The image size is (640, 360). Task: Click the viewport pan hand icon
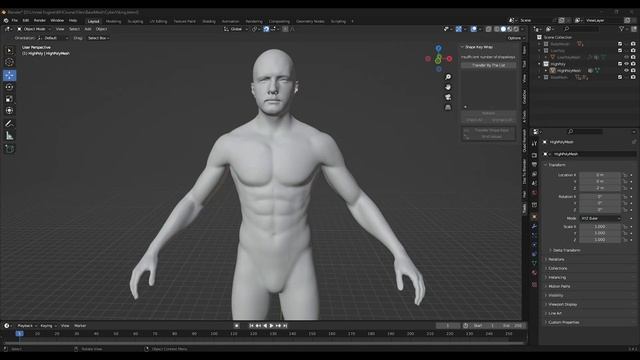click(x=448, y=87)
